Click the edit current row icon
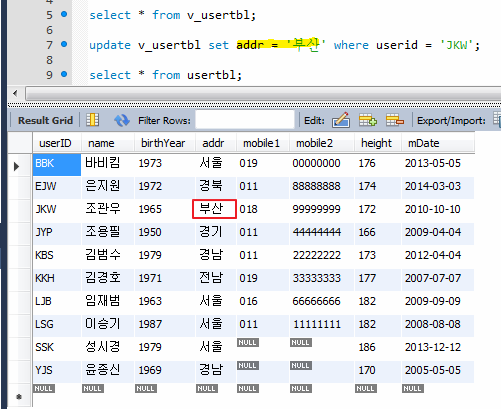Screen dimensions: 501x409 pyautogui.click(x=341, y=120)
